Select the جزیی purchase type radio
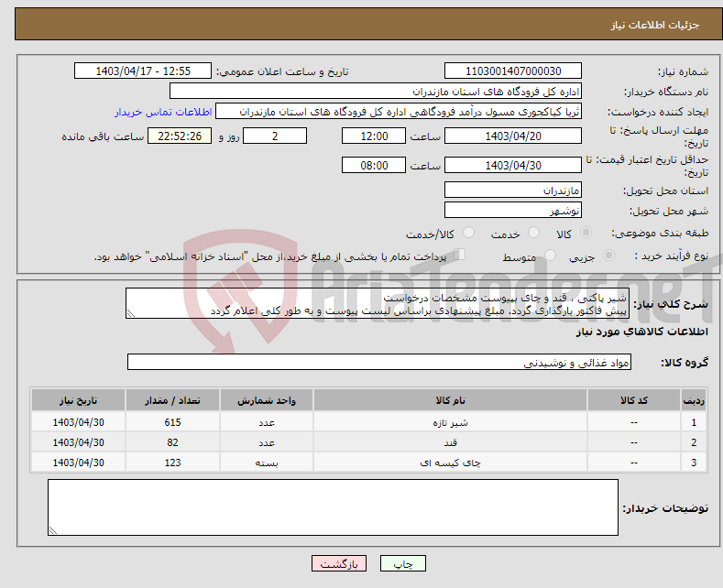 (608, 256)
